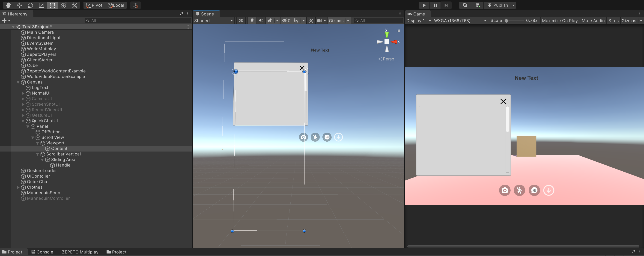This screenshot has height=256, width=644.
Task: Switch to the Console tab
Action: pyautogui.click(x=42, y=252)
